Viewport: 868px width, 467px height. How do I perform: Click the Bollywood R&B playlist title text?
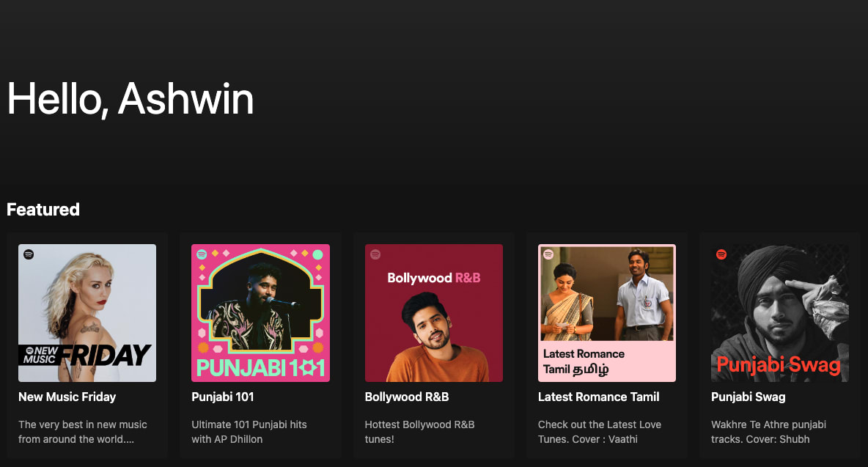point(407,397)
